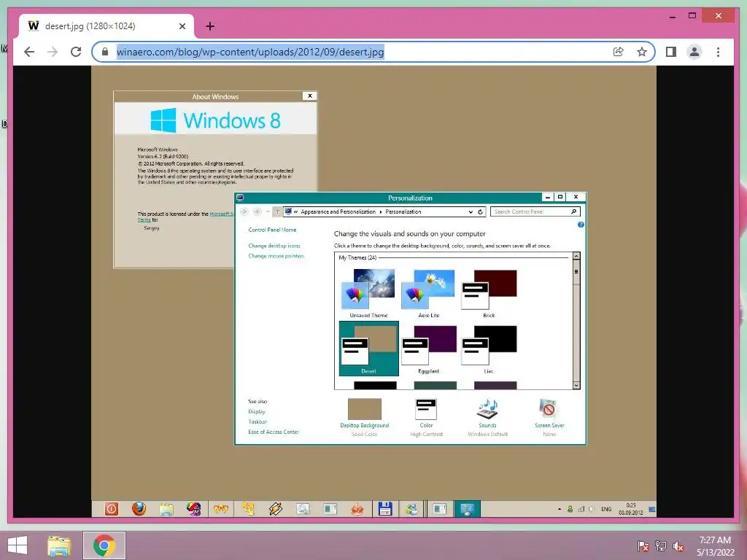Image resolution: width=747 pixels, height=560 pixels.
Task: Click the Appearance and Personalization breadcrumb
Action: [338, 211]
